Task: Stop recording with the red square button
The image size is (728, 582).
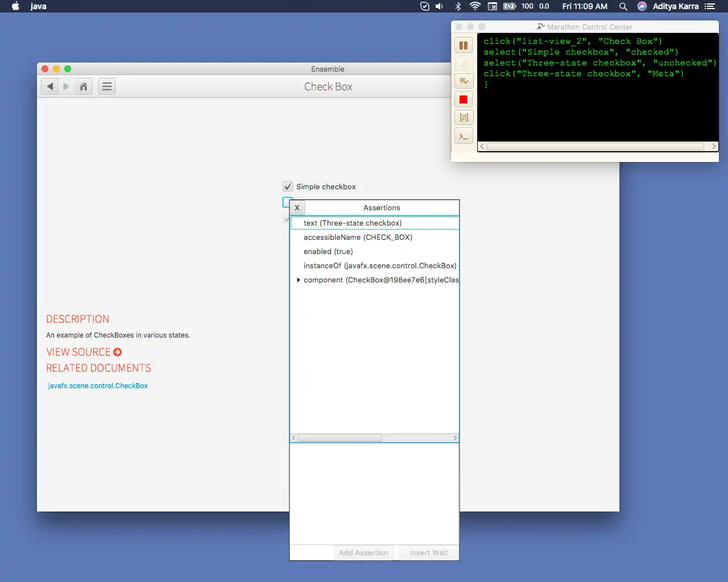Action: point(464,99)
